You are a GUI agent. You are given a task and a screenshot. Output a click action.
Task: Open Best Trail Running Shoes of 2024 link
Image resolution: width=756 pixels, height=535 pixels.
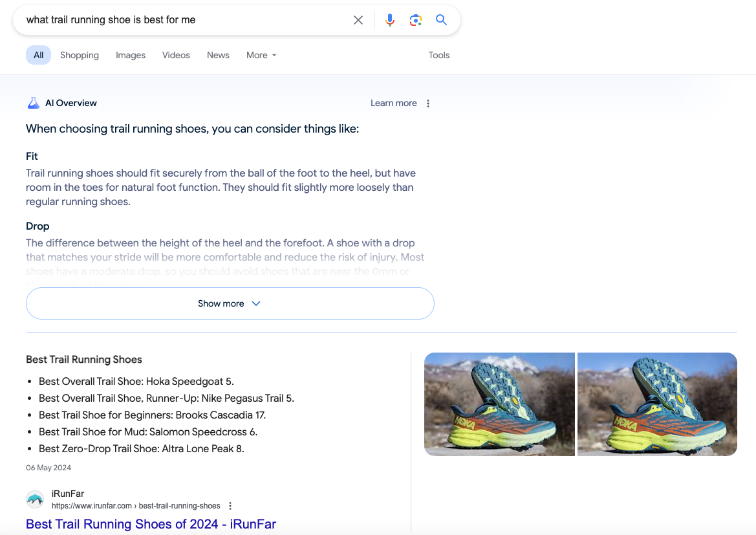click(x=151, y=524)
